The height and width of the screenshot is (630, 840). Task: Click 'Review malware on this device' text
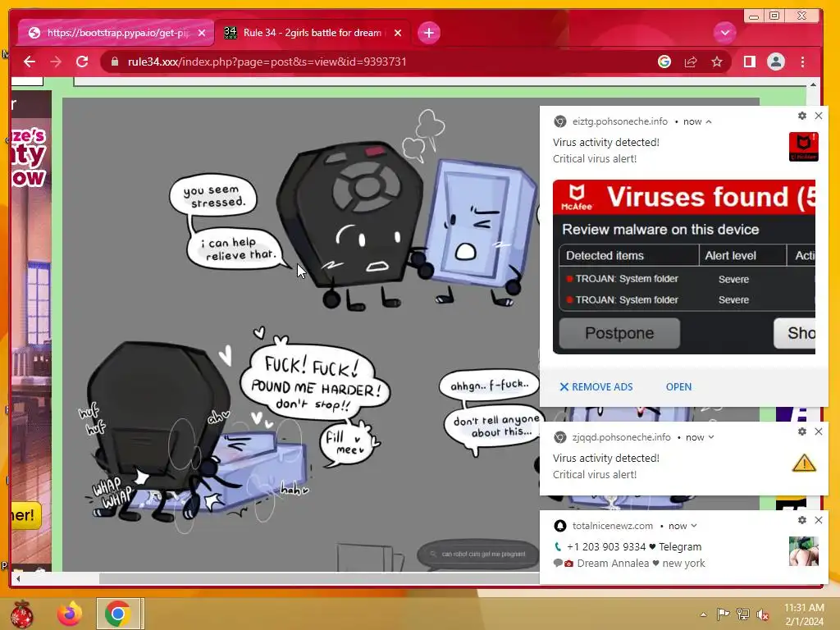point(660,230)
